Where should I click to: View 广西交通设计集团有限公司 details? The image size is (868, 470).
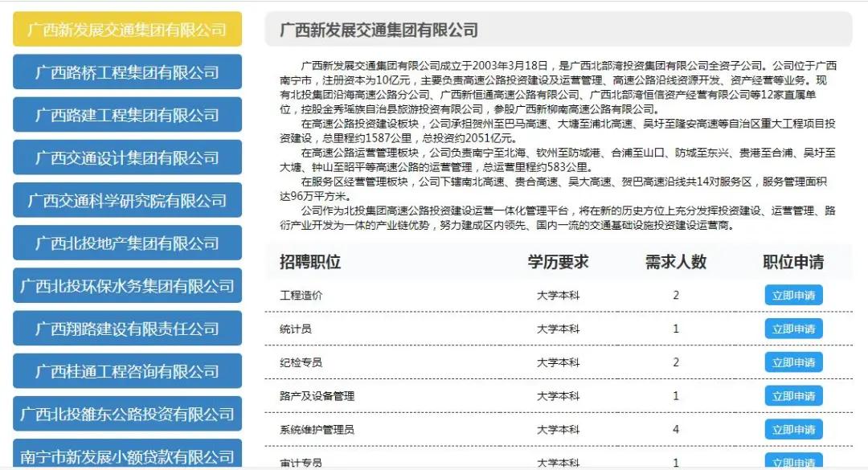pyautogui.click(x=126, y=157)
